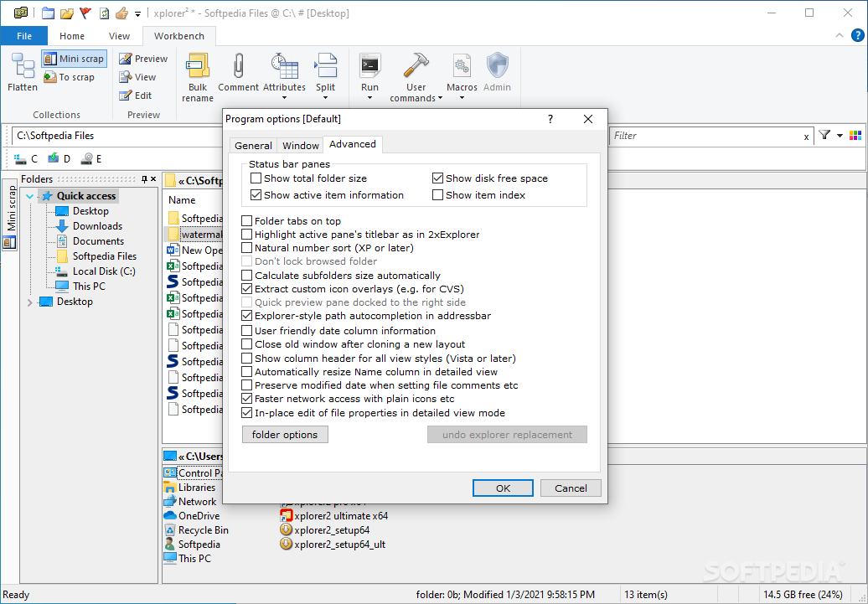Uncheck Show active item information
This screenshot has height=604, width=868.
(256, 195)
